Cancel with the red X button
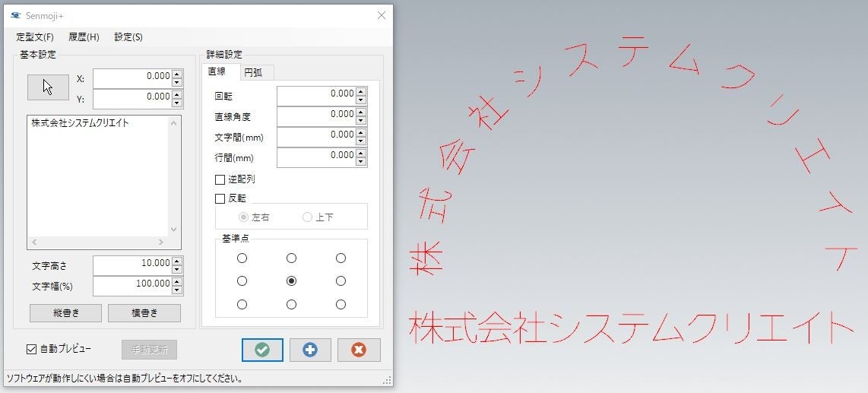Image resolution: width=868 pixels, height=393 pixels. (x=359, y=350)
